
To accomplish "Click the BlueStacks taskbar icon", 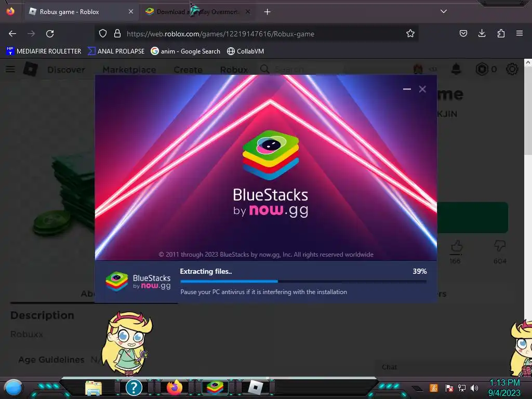I will (215, 387).
